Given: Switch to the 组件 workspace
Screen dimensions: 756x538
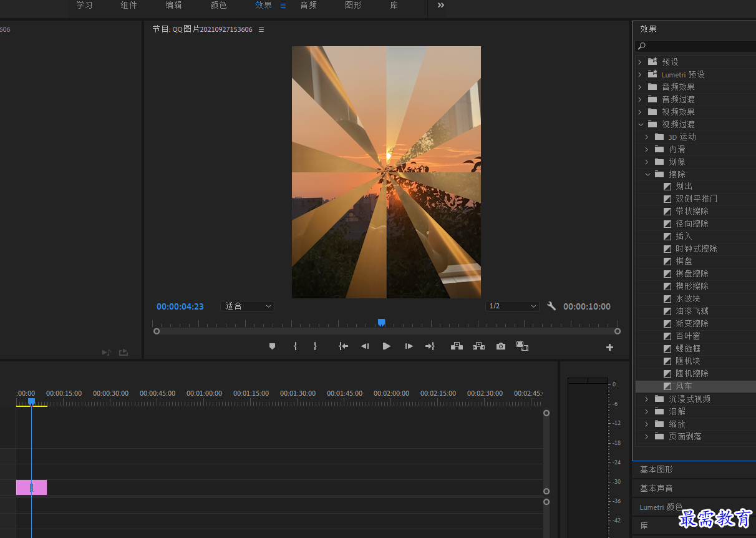Looking at the screenshot, I should [x=129, y=5].
